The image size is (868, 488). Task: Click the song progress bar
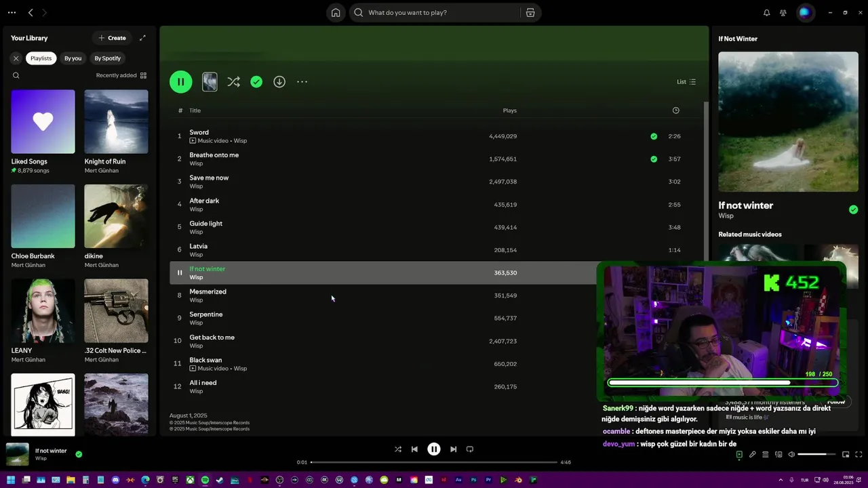pyautogui.click(x=434, y=462)
